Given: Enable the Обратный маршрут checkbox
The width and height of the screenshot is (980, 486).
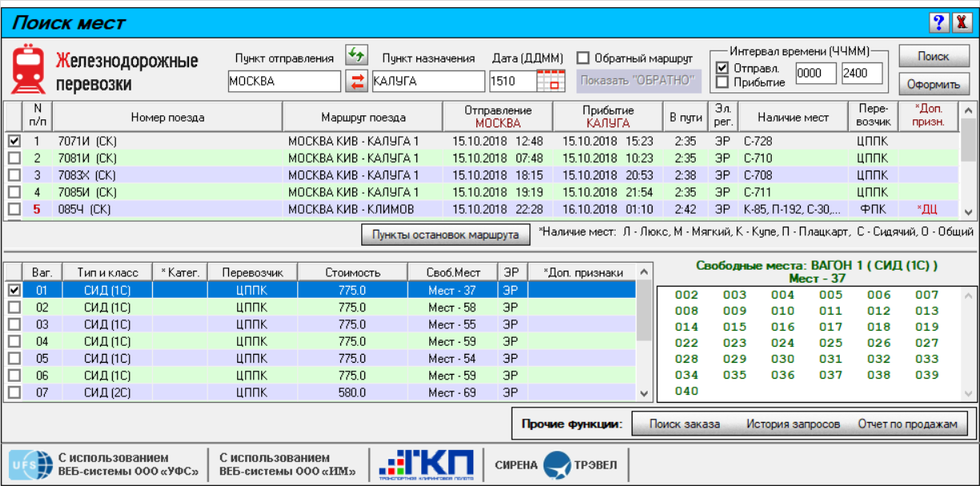Looking at the screenshot, I should click(x=583, y=58).
